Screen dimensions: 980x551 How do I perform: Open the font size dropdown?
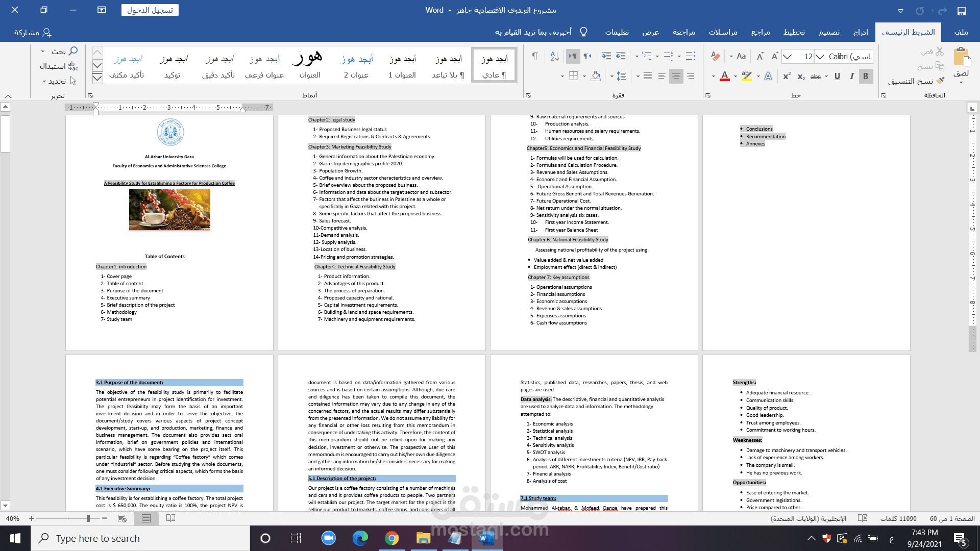[788, 57]
